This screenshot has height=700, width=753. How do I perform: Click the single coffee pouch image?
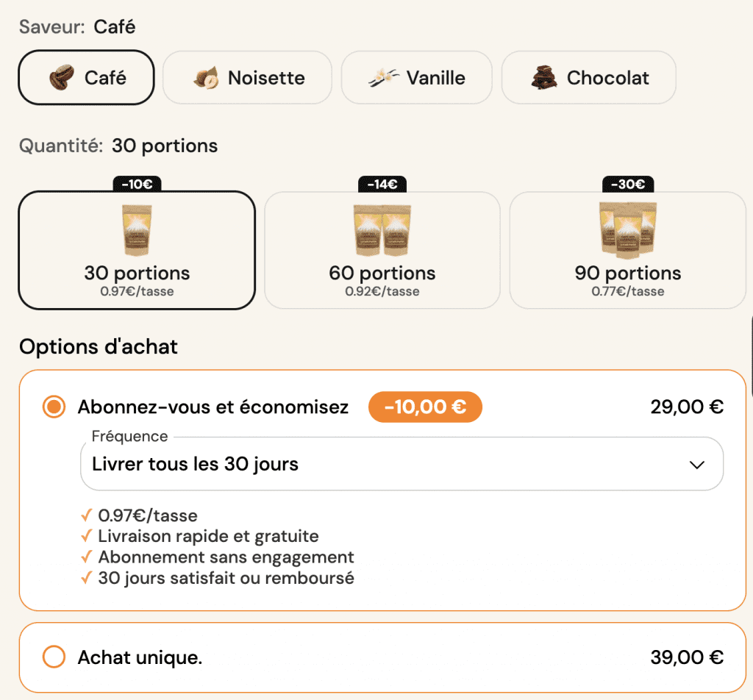[137, 230]
